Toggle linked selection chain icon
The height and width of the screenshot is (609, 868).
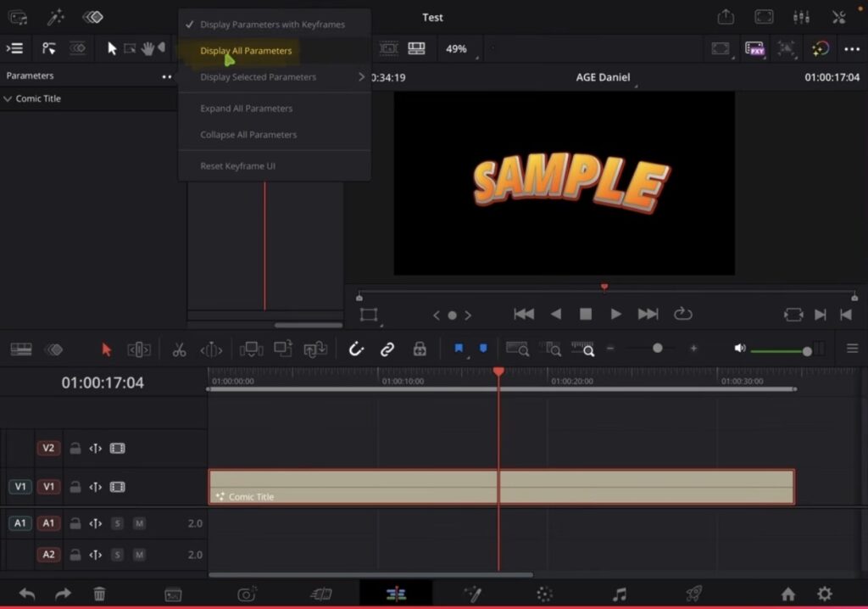(x=387, y=349)
